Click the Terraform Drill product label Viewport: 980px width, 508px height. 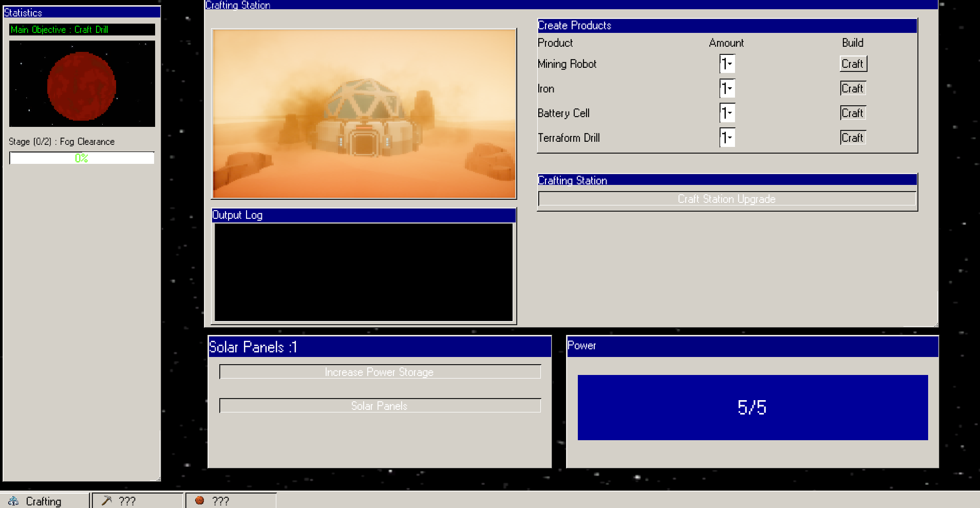tap(569, 138)
